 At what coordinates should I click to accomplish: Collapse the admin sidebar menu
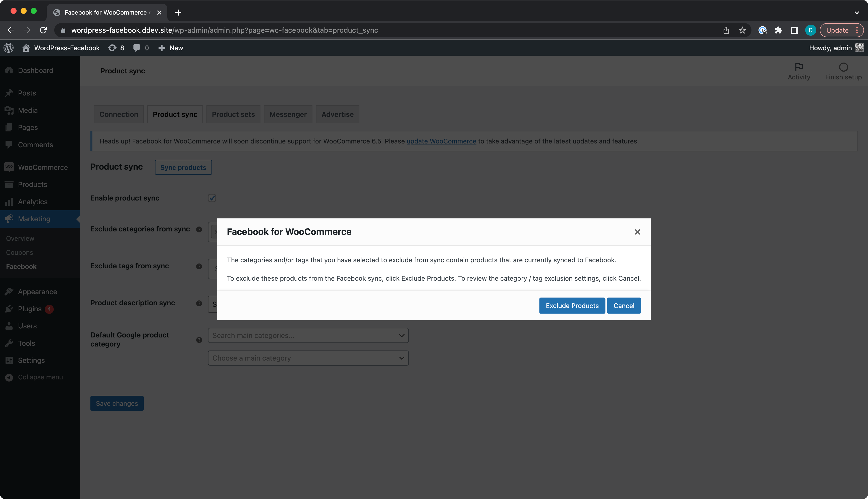[x=40, y=377]
